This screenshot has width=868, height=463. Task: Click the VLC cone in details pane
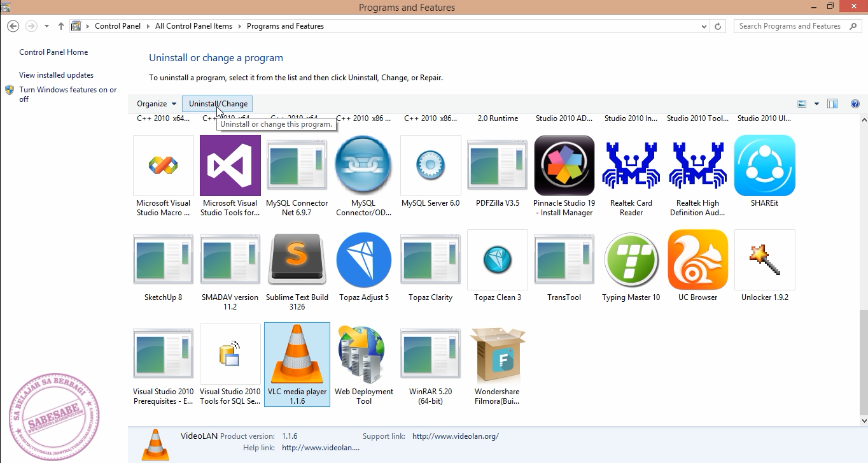click(154, 445)
